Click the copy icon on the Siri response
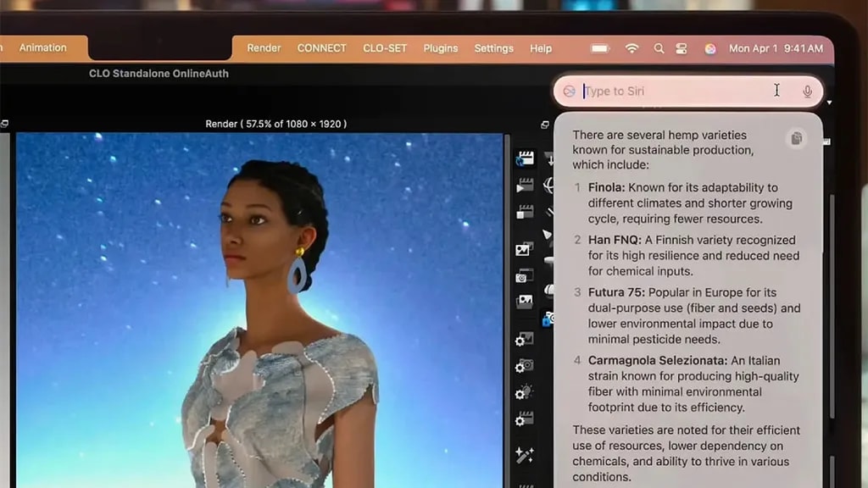This screenshot has height=488, width=868. point(795,138)
